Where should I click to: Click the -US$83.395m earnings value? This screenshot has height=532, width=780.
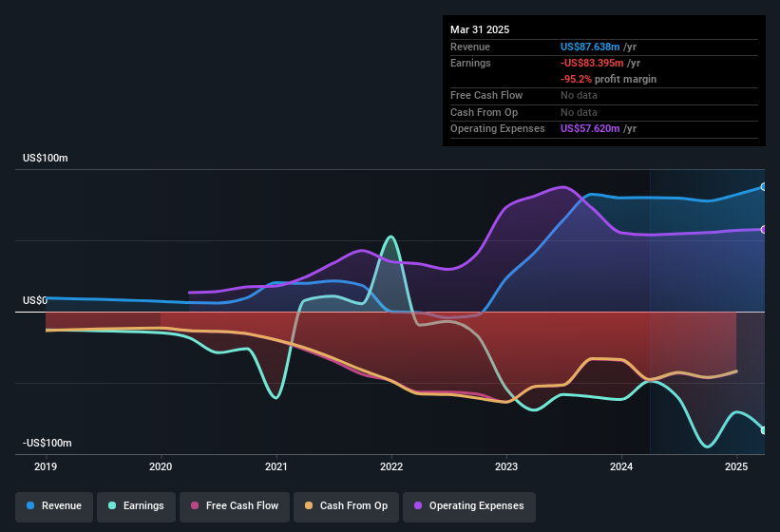click(592, 63)
